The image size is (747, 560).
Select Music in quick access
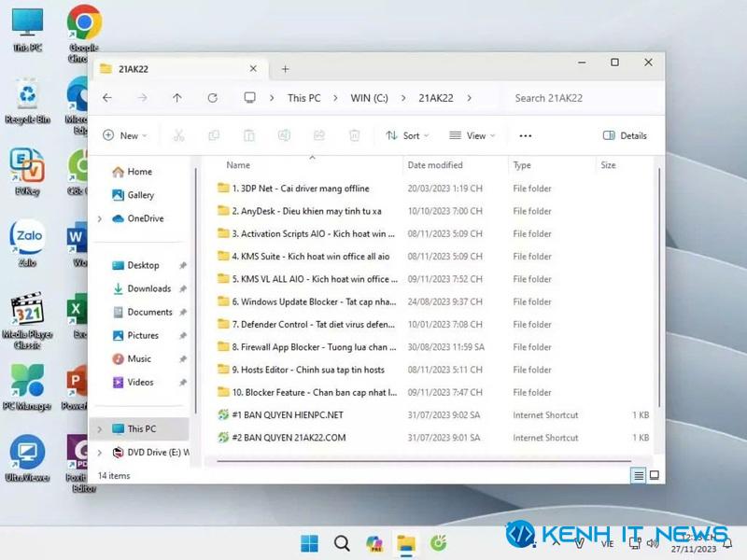(x=132, y=358)
